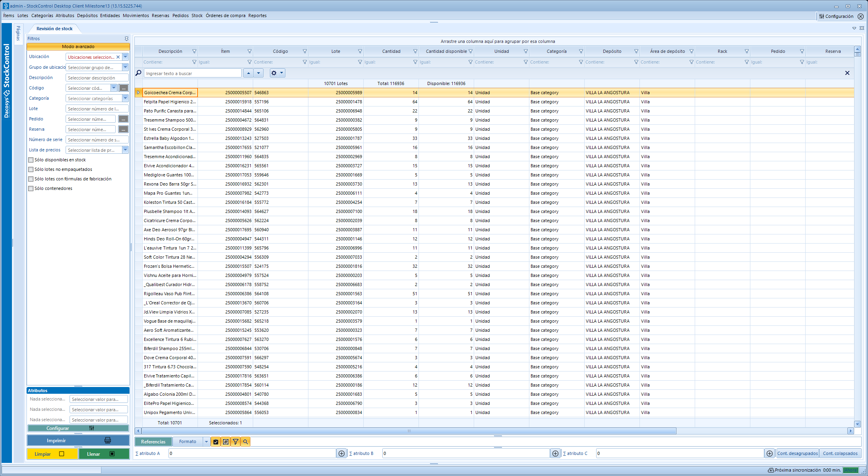Click the yellow magnifier icon next to Formato
The width and height of the screenshot is (868, 476).
246,442
